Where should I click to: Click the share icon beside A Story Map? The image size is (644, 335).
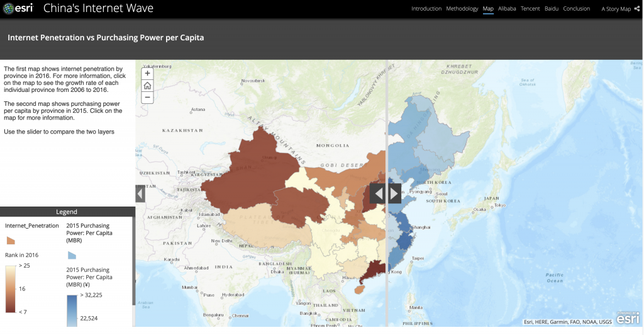[x=637, y=9]
